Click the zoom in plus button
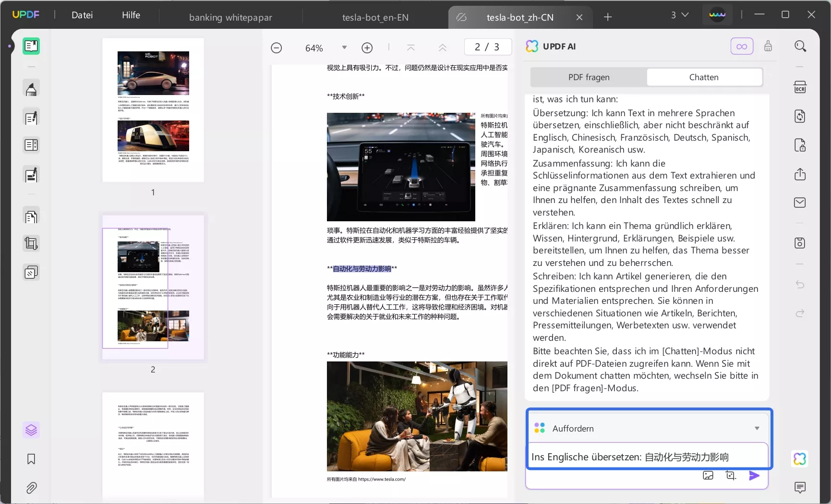 (367, 48)
